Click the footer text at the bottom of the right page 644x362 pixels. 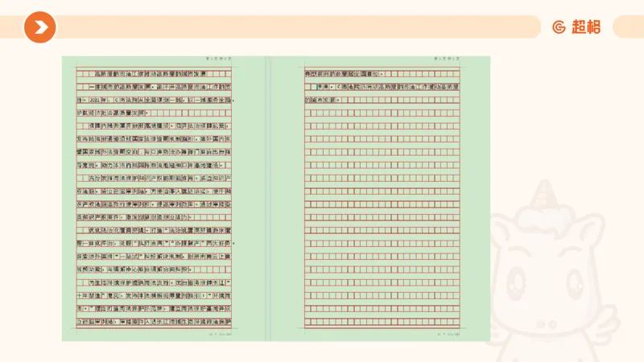click(x=448, y=334)
